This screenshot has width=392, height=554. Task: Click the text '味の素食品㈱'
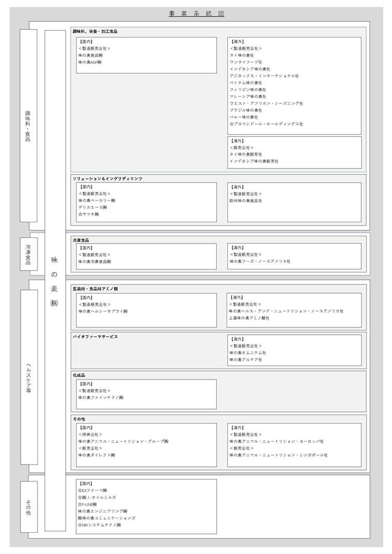click(x=91, y=55)
